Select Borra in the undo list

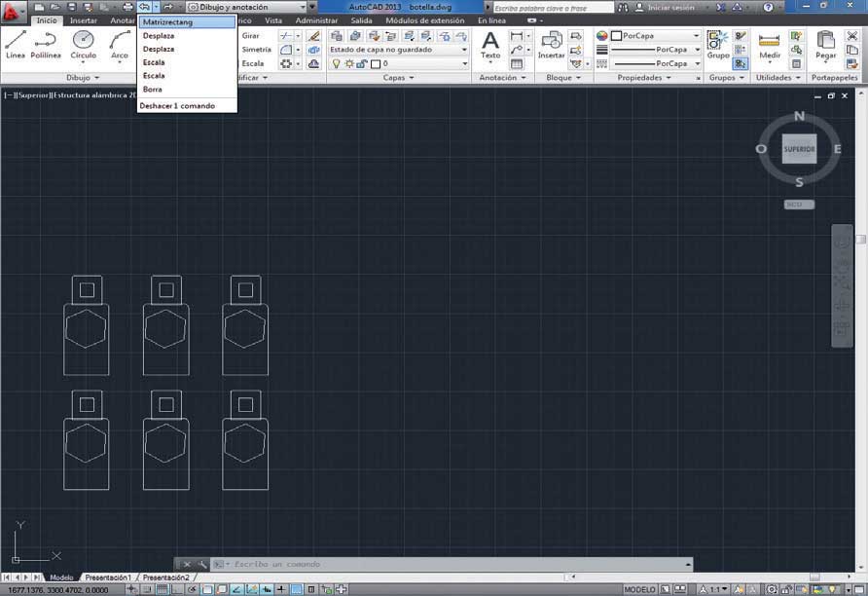click(x=187, y=90)
